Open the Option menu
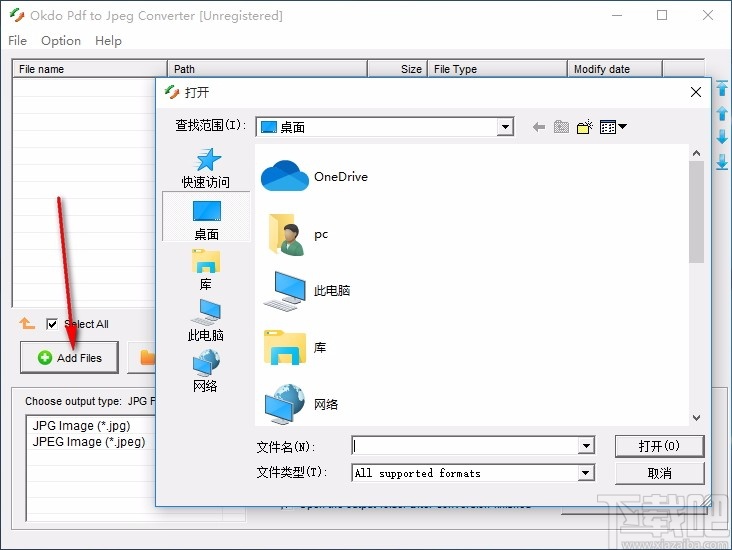 [x=61, y=41]
